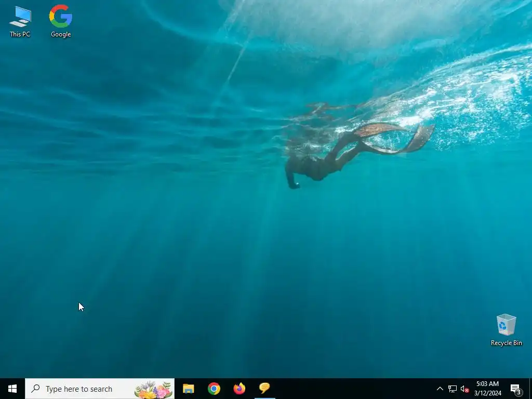
Task: Open the network status tray icon
Action: pyautogui.click(x=453, y=389)
